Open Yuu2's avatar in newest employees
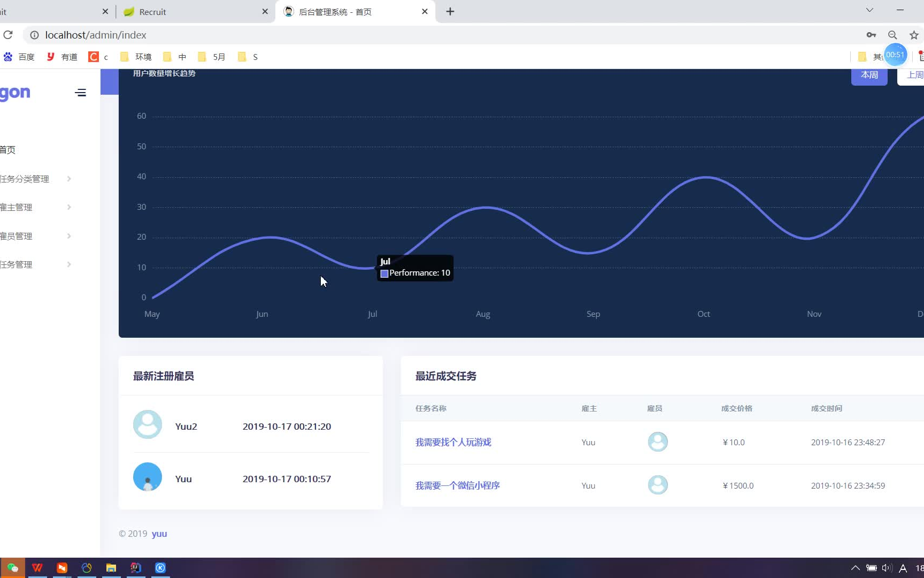This screenshot has width=924, height=578. (x=148, y=424)
